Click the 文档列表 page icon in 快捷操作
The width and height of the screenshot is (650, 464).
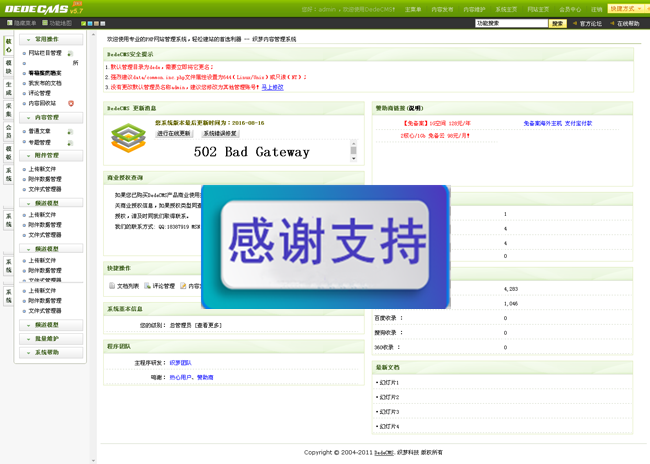112,286
